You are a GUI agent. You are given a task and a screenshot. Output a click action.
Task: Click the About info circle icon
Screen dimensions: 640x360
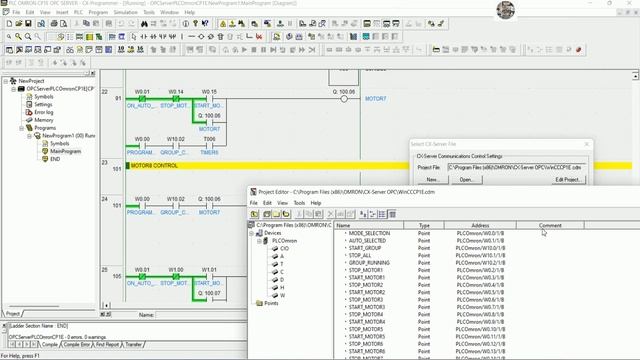(186, 24)
